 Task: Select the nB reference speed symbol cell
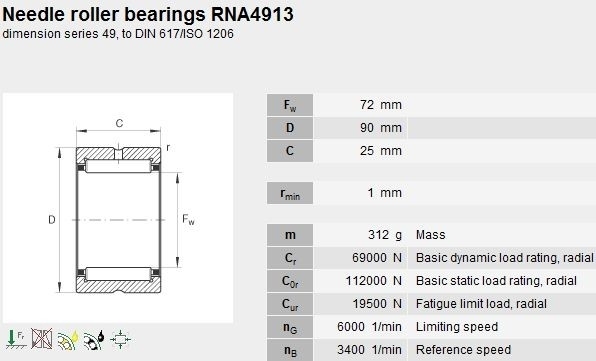point(290,350)
